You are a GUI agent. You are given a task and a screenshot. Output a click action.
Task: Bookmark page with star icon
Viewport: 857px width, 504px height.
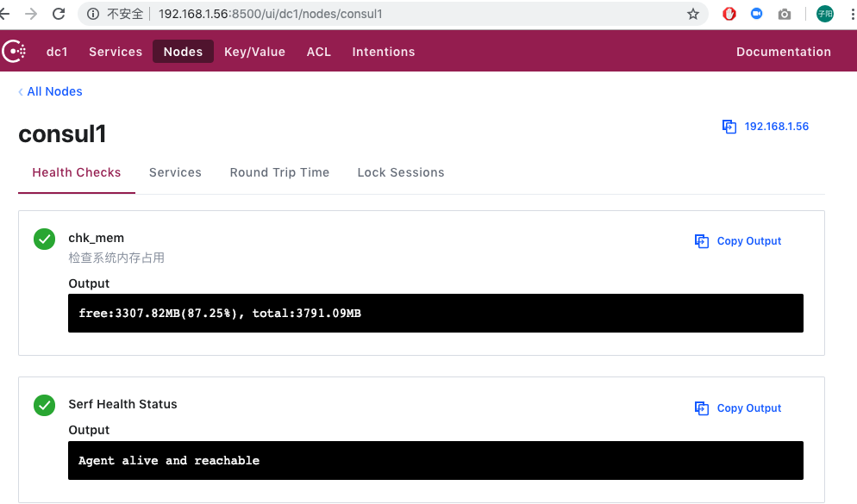692,14
